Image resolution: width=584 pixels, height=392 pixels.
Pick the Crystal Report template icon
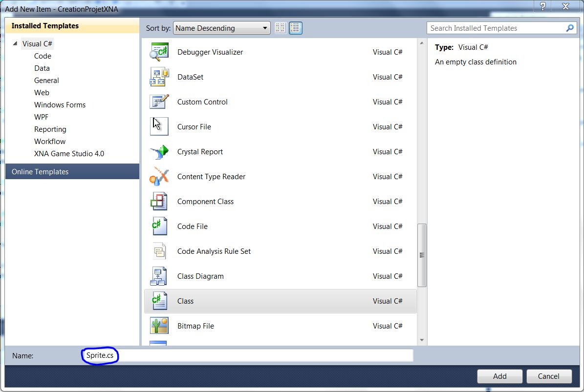coord(159,151)
